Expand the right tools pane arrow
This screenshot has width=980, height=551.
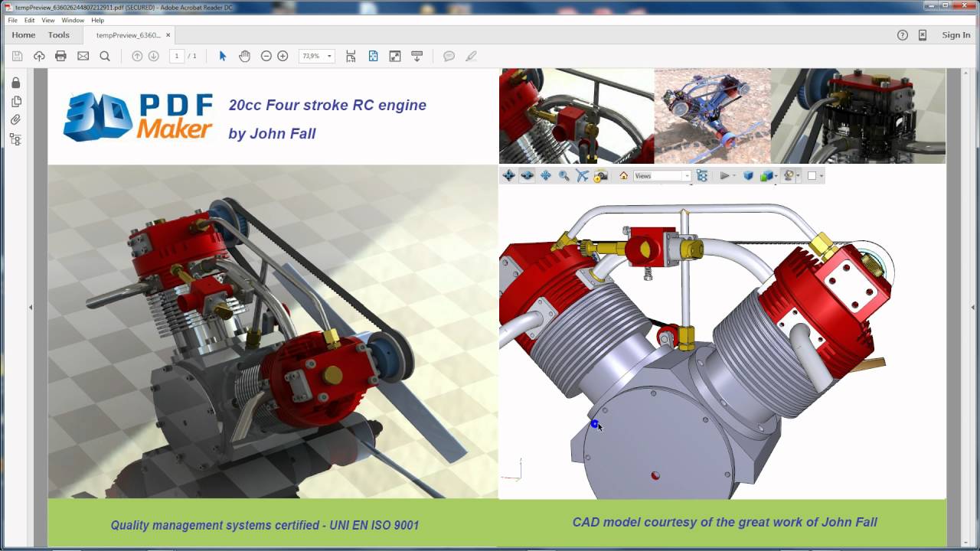tap(975, 308)
